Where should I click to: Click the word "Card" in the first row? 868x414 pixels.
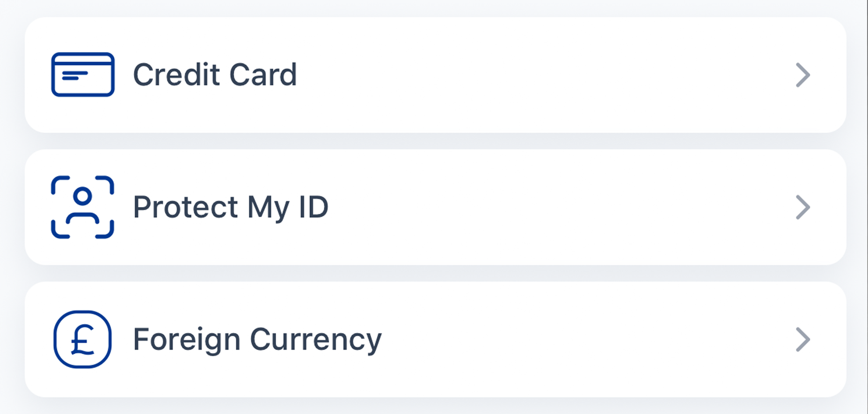tap(263, 75)
